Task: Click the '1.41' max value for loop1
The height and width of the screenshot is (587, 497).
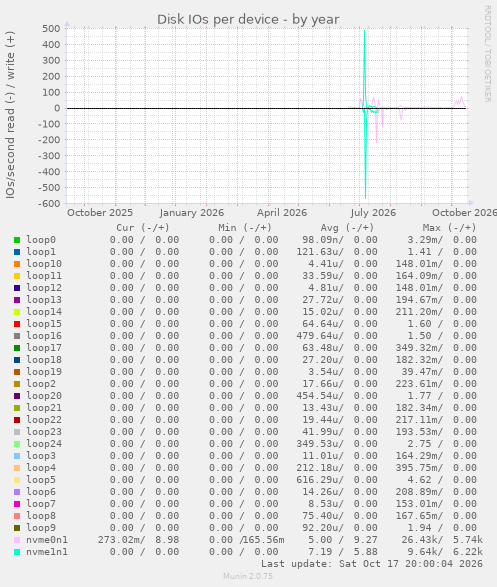Action: pos(419,252)
